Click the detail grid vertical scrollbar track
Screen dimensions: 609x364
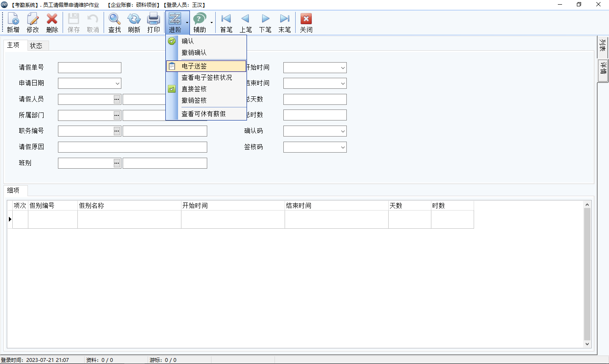click(587, 274)
